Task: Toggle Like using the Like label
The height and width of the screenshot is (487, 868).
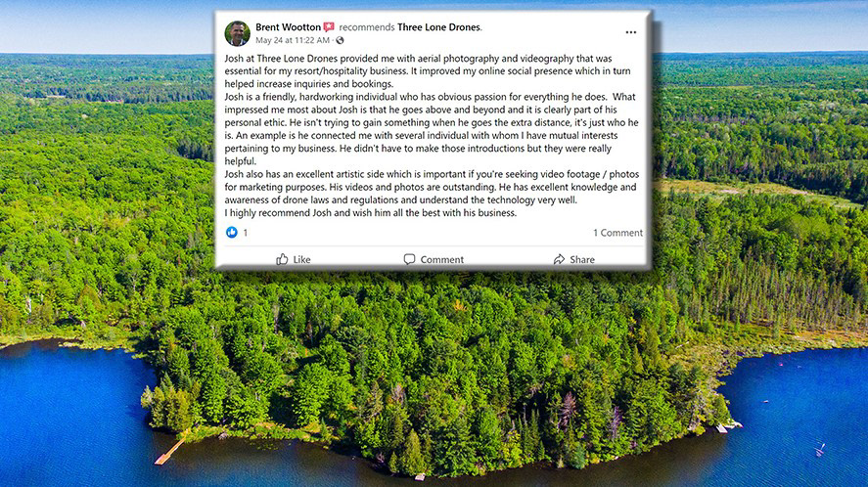Action: click(301, 259)
